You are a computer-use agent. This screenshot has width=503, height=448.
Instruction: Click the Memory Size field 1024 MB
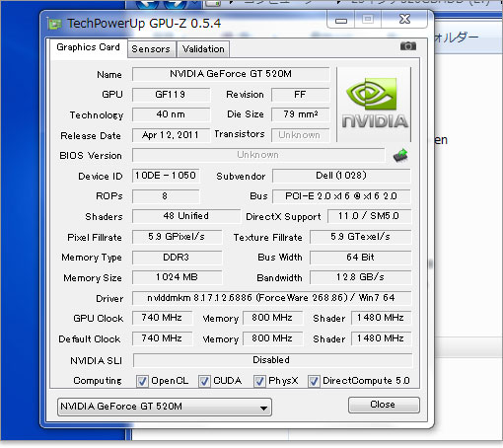click(x=177, y=277)
